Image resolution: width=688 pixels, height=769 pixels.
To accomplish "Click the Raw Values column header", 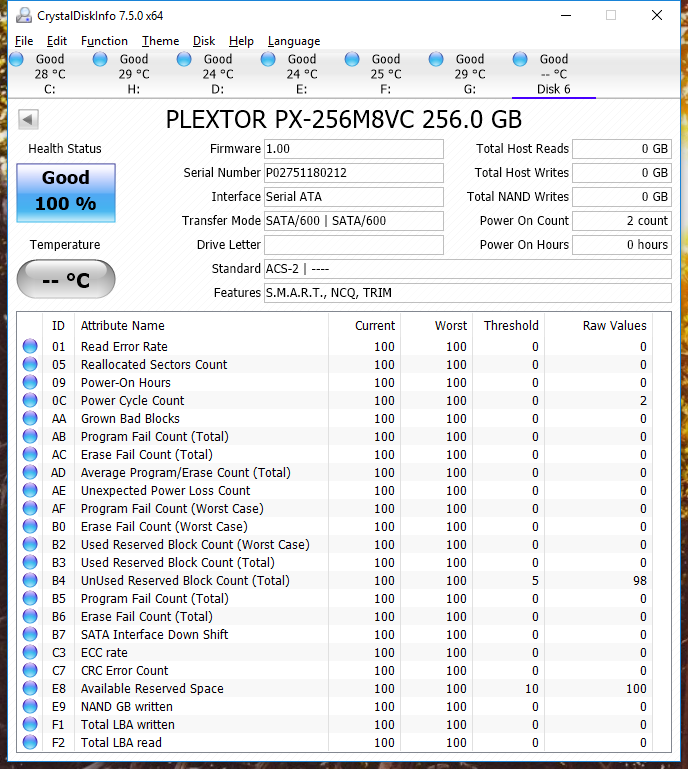I will (614, 326).
